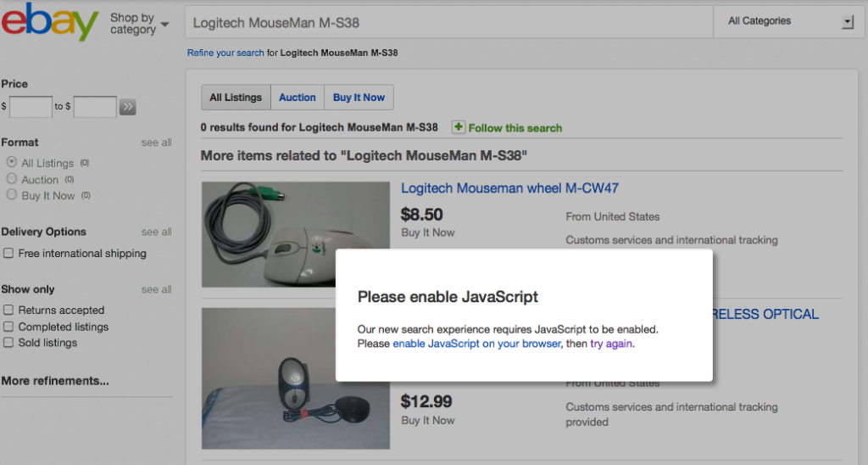Click the minimum price input field
The height and width of the screenshot is (465, 868).
coord(31,107)
